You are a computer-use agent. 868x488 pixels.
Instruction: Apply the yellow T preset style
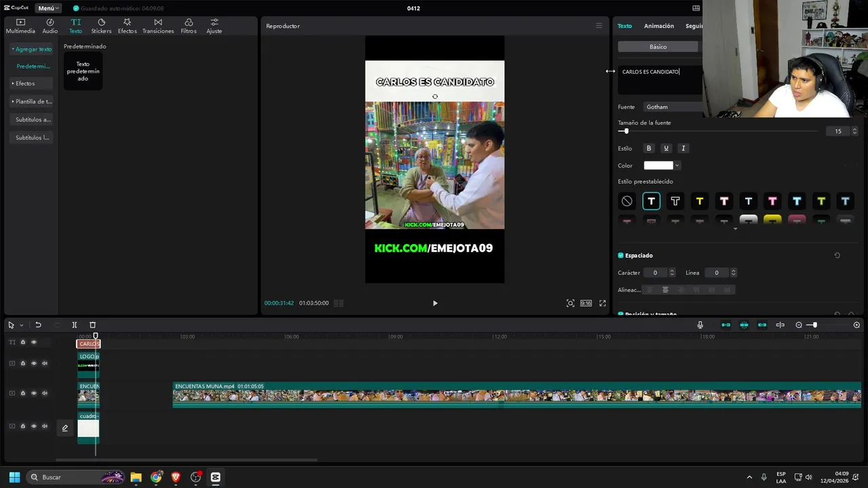[x=699, y=201]
